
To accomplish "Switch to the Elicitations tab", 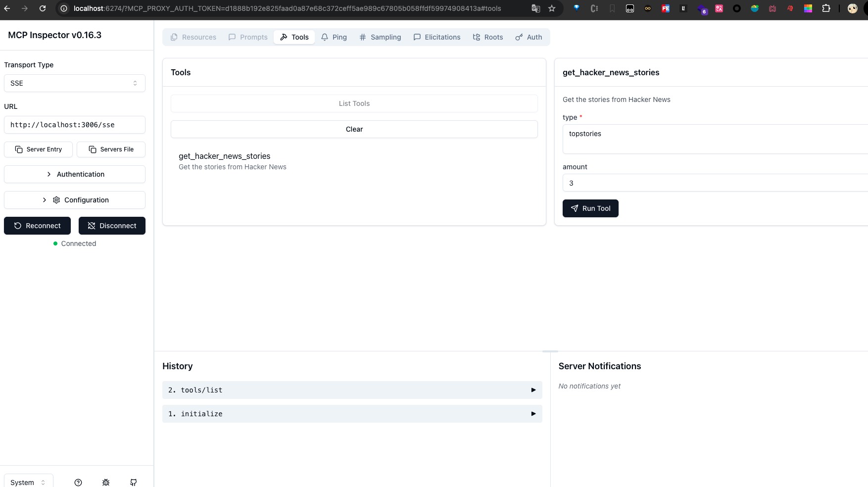I will coord(437,37).
